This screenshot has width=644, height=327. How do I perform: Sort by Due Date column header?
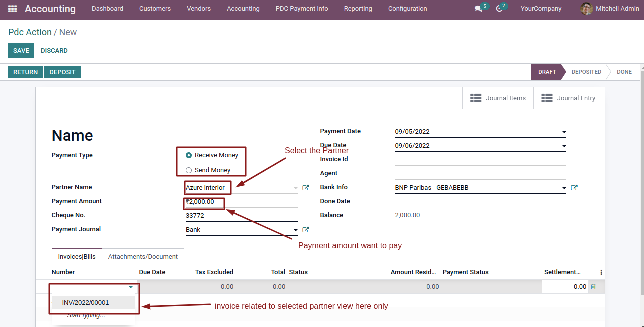click(152, 272)
